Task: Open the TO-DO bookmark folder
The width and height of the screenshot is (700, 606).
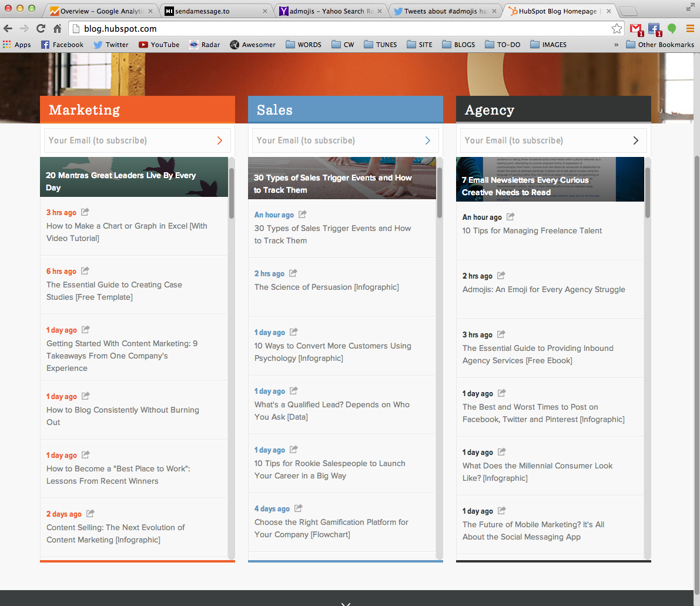Action: click(x=503, y=45)
